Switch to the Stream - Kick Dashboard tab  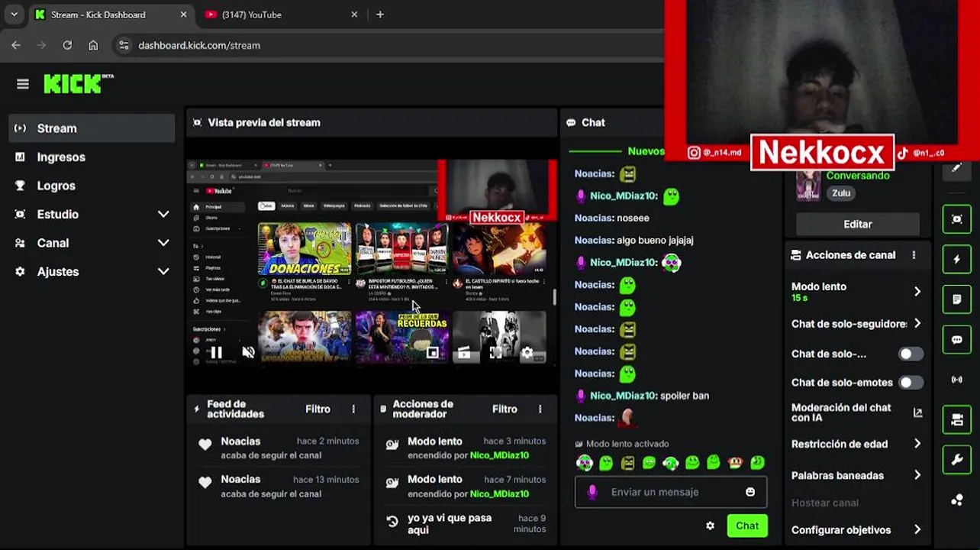111,15
